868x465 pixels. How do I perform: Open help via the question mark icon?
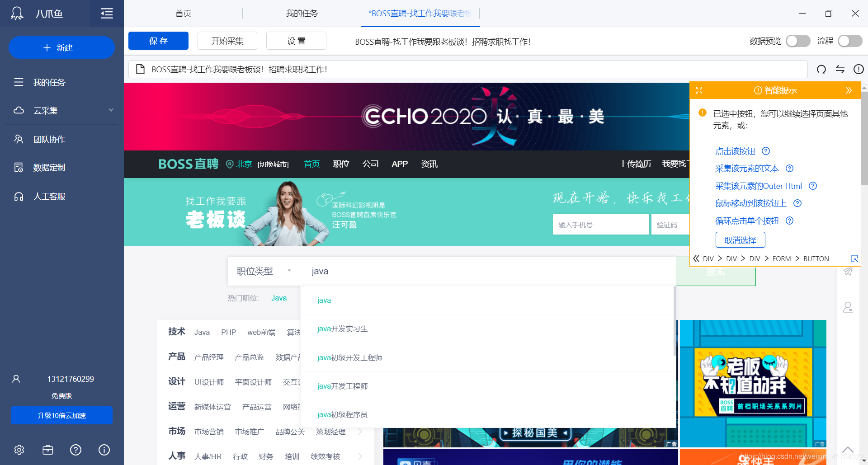tap(75, 450)
